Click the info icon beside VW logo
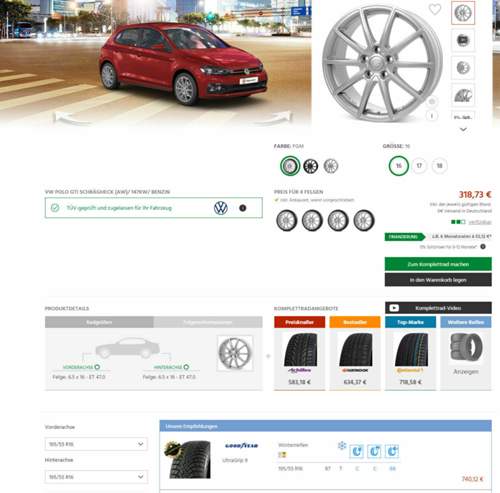The height and width of the screenshot is (493, 500). coord(243,208)
